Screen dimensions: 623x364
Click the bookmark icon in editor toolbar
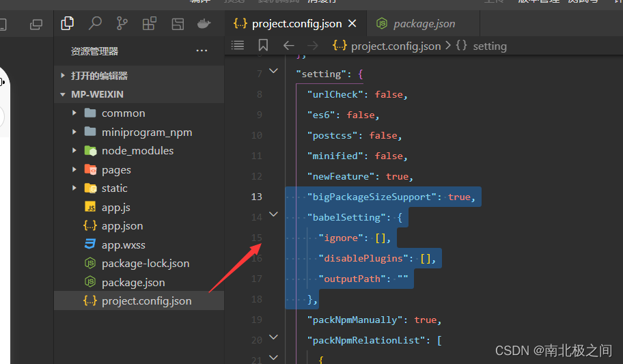tap(263, 45)
